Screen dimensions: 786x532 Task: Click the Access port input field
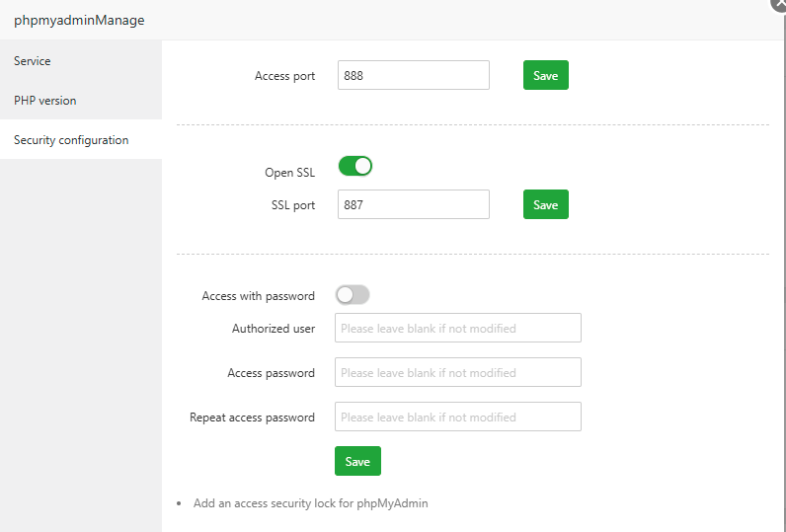(x=413, y=76)
